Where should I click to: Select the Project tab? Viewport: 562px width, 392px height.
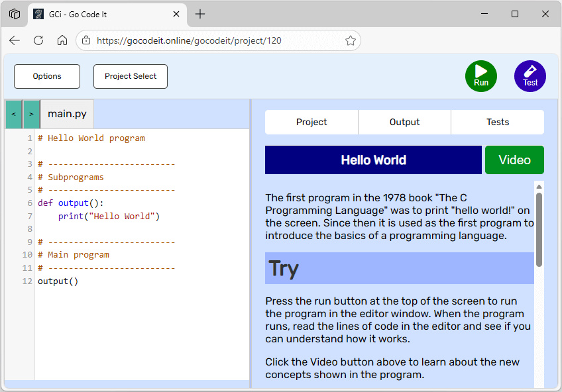pos(311,122)
